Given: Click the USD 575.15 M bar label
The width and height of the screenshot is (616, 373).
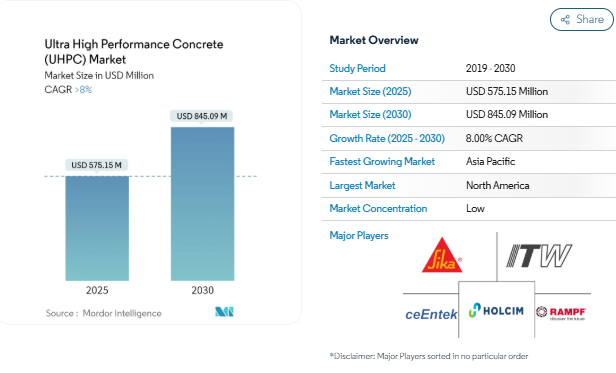Looking at the screenshot, I should point(96,165).
